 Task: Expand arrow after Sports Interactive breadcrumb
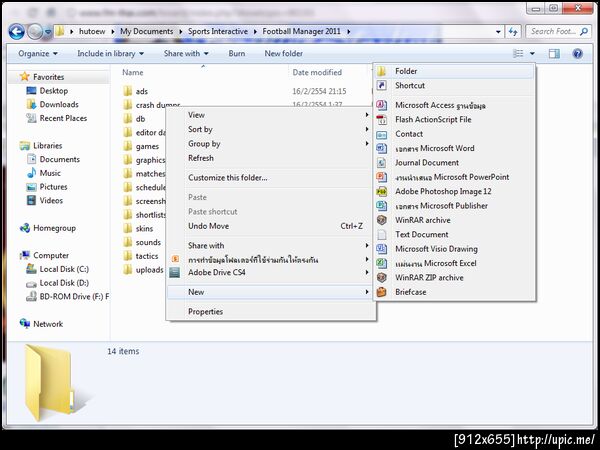click(255, 31)
